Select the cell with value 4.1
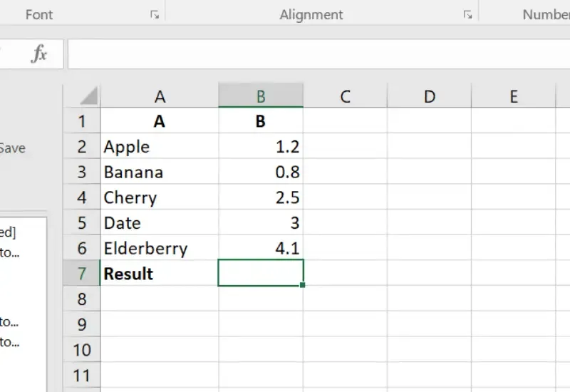570x392 pixels. (x=261, y=249)
